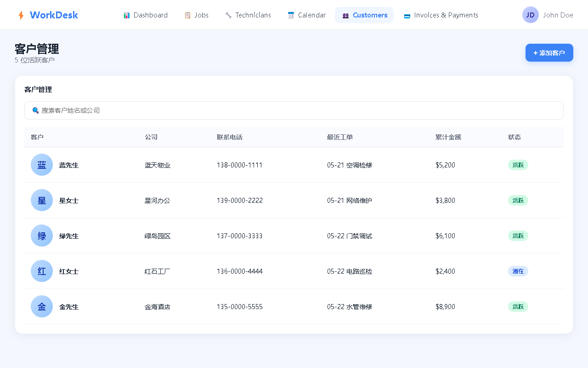Click the Jobs clipboard icon
This screenshot has width=588, height=368.
[x=187, y=15]
